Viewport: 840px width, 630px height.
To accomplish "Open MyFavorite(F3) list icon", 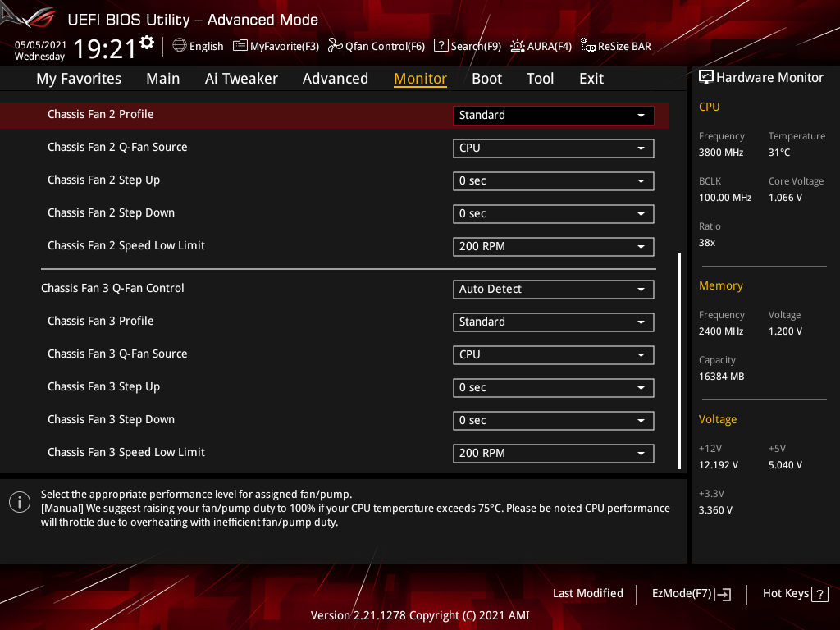I will [x=240, y=46].
